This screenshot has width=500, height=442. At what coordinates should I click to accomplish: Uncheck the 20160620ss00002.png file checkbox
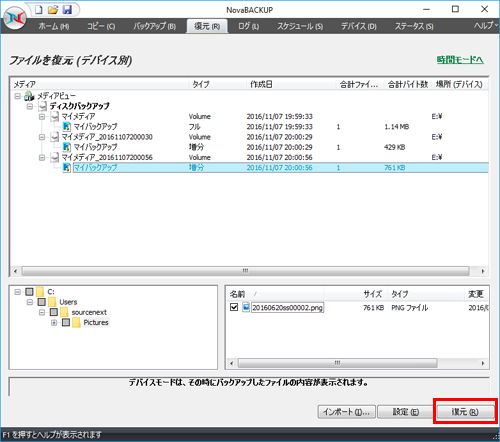point(234,307)
